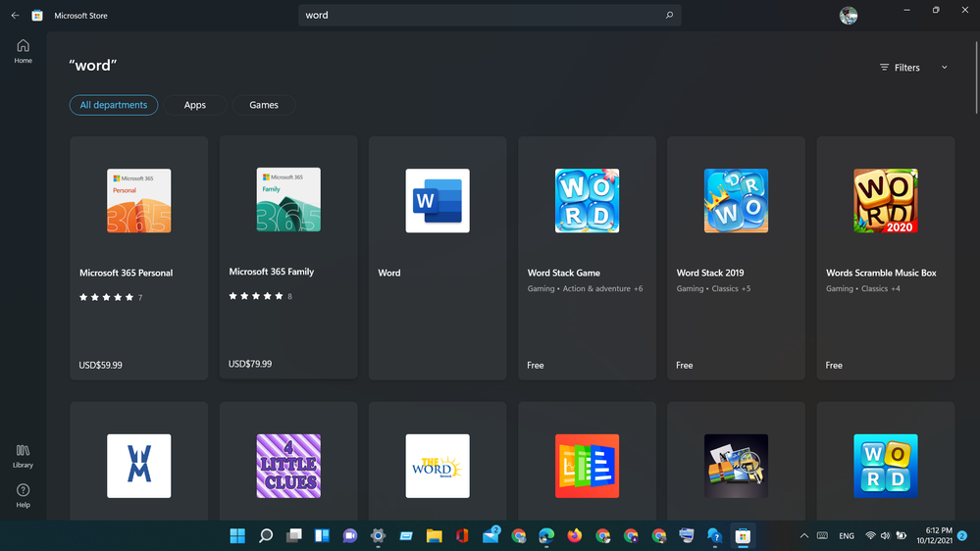Open the user profile avatar
Screen dimensions: 980x551
coord(849,16)
